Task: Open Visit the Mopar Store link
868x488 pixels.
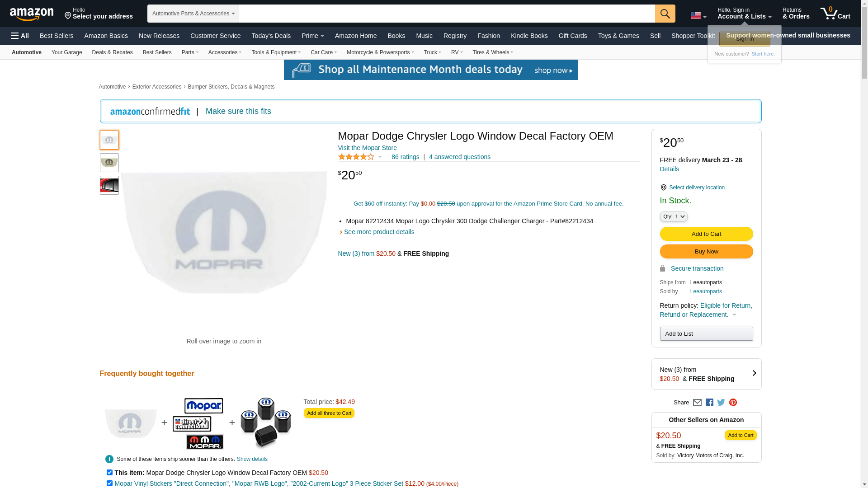Action: click(367, 148)
